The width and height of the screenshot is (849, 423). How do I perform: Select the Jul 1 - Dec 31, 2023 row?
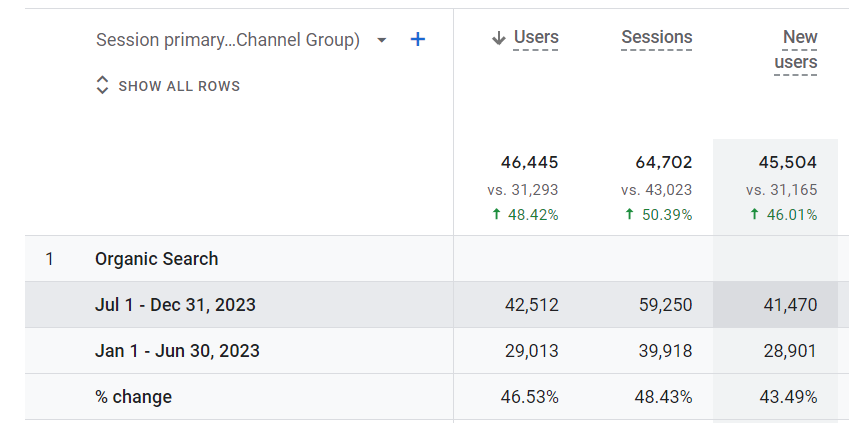pyautogui.click(x=175, y=305)
